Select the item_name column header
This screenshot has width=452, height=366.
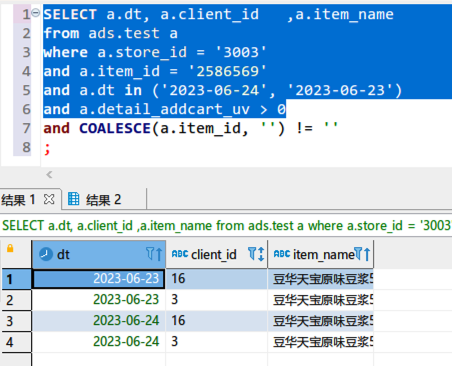(321, 254)
